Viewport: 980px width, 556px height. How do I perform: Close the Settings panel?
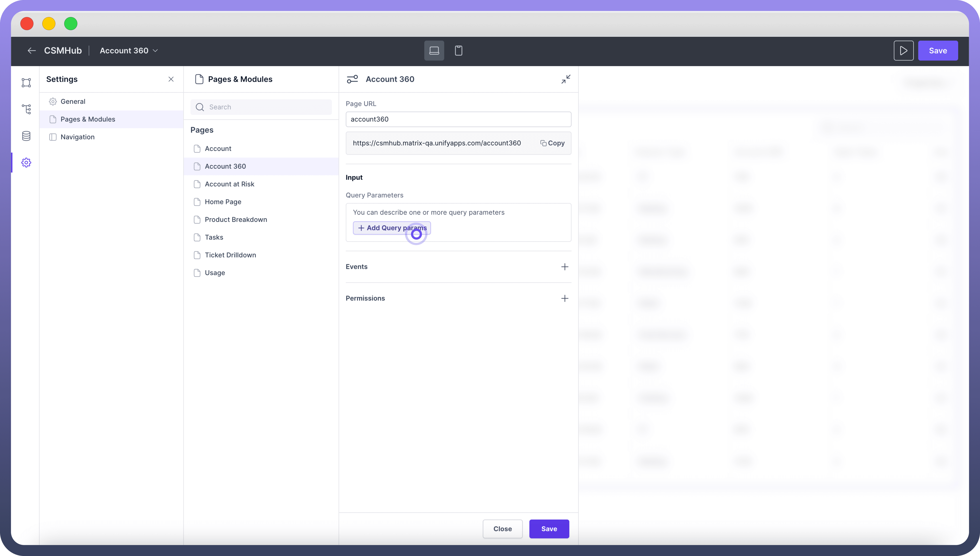(x=171, y=79)
